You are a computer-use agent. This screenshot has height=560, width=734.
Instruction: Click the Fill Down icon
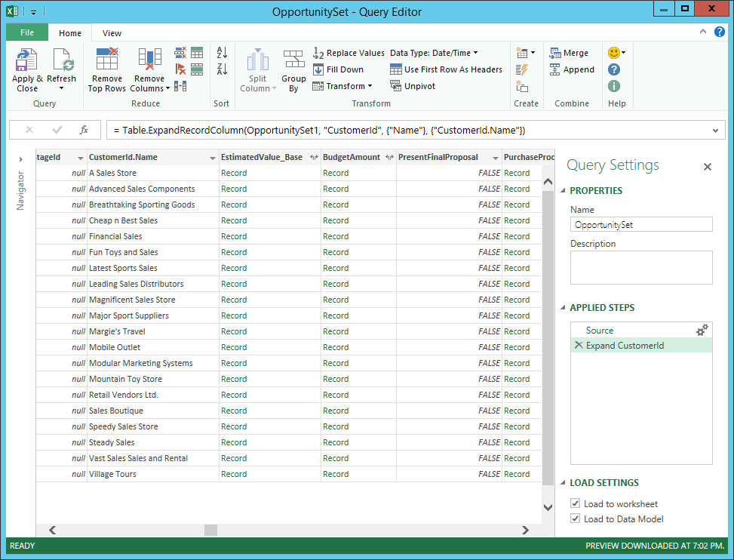click(318, 69)
